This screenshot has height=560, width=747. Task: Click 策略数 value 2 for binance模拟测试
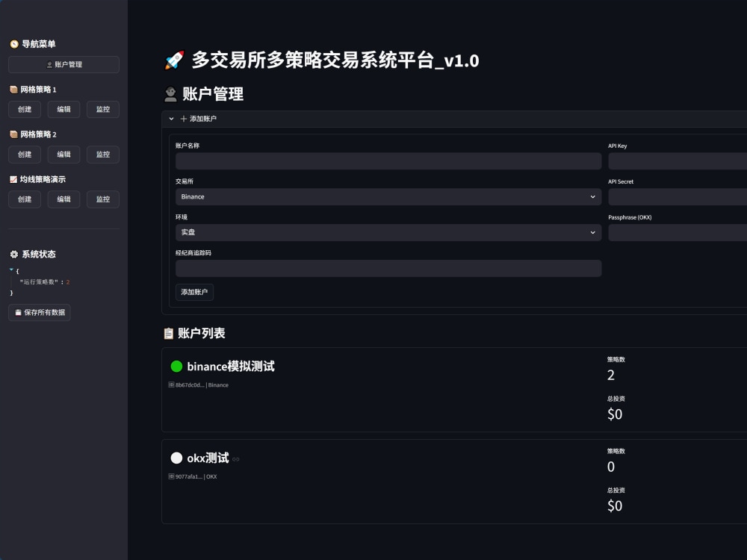pos(611,376)
